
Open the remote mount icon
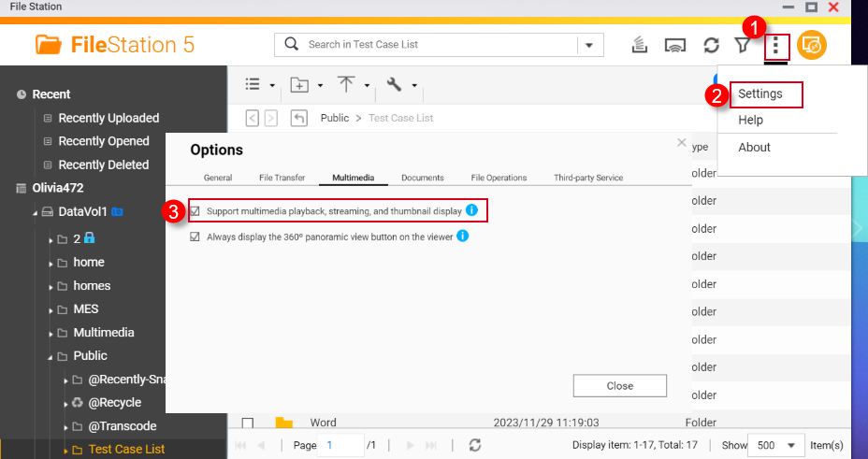coord(675,45)
